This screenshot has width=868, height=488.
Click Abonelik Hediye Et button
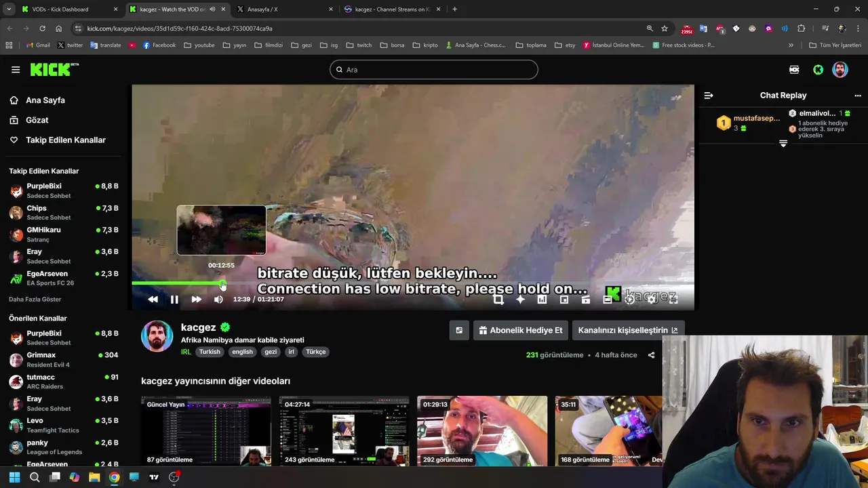(520, 330)
